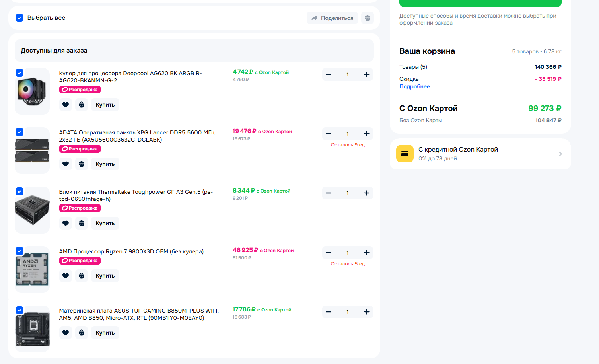Decrease quantity of ADATA XPG Lancer memory
Viewport: 599px width, 364px height.
tap(329, 134)
